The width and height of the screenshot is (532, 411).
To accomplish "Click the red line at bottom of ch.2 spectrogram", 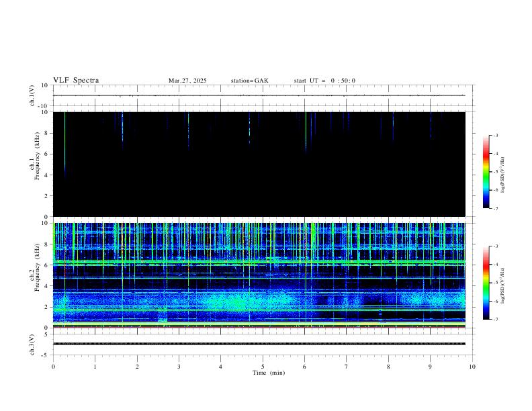I will (x=259, y=327).
